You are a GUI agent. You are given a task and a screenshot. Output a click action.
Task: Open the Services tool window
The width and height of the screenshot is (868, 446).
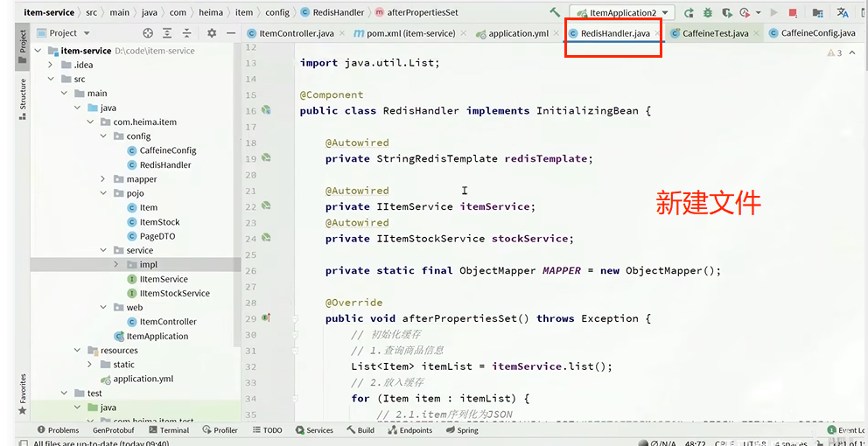point(314,430)
